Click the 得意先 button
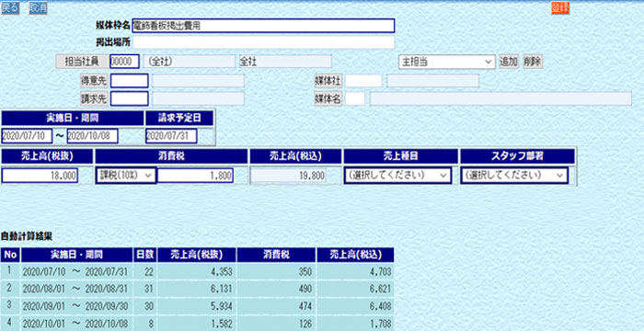The height and width of the screenshot is (331, 644). (x=94, y=81)
